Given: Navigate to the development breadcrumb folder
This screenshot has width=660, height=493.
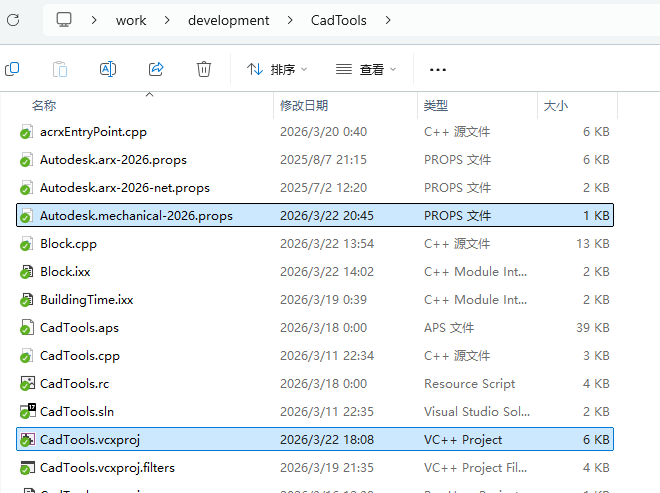Looking at the screenshot, I should pos(228,20).
